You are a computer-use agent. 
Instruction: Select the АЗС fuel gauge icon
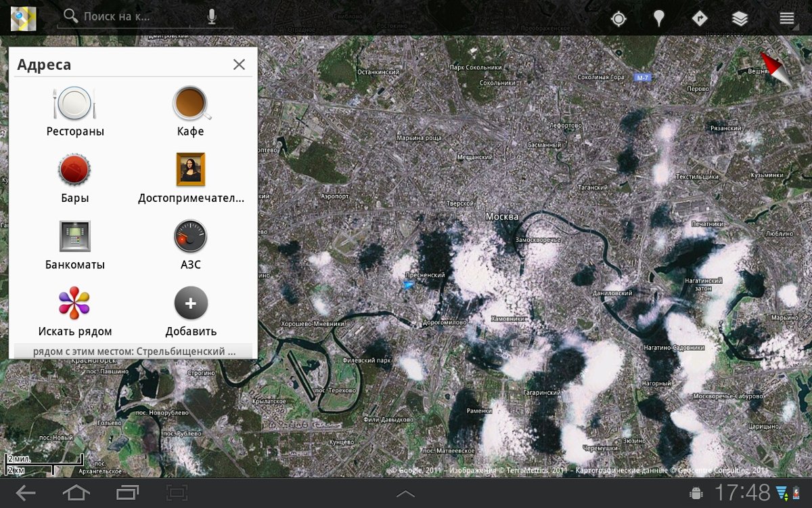click(x=190, y=236)
